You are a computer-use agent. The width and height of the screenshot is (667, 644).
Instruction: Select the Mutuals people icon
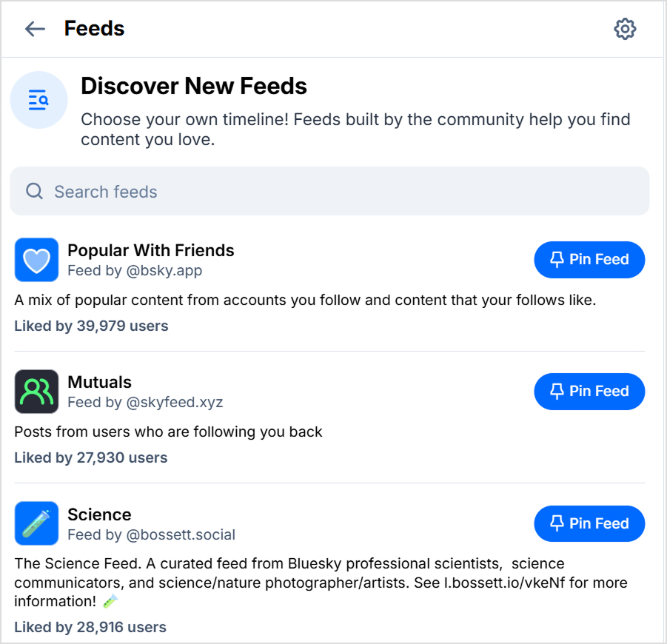point(36,392)
